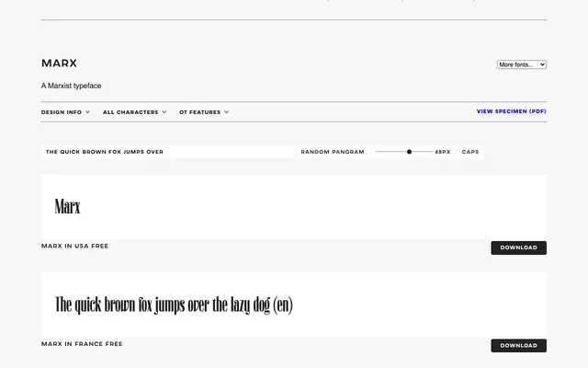Click the MARX heading title
The width and height of the screenshot is (588, 368).
pyautogui.click(x=59, y=63)
